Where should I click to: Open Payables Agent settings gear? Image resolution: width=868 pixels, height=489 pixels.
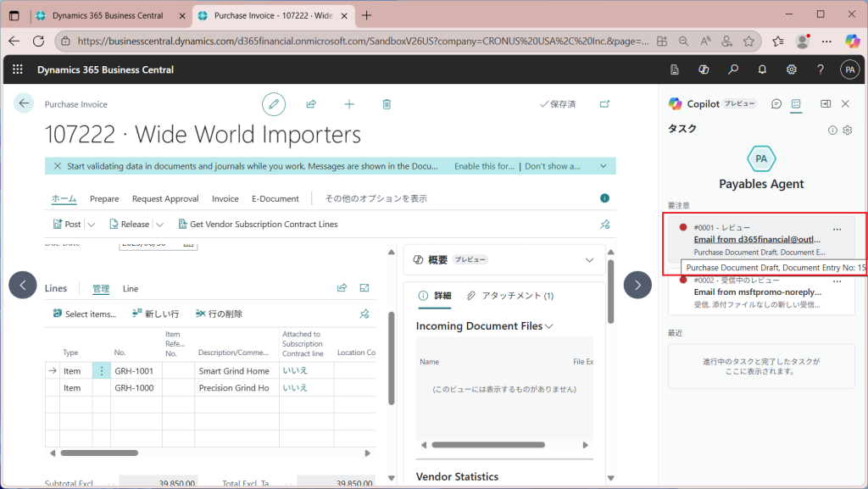(x=848, y=131)
